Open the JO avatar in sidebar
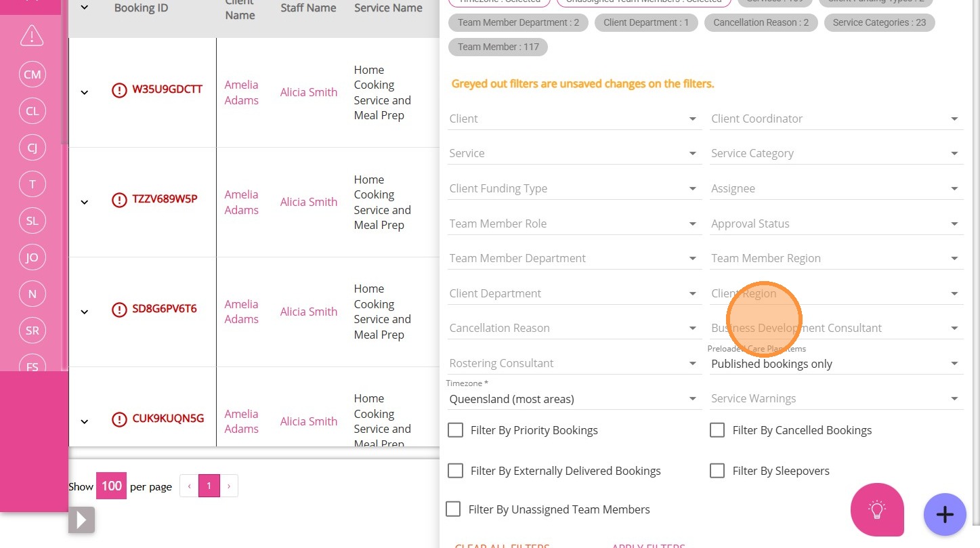This screenshot has width=980, height=548. (x=33, y=257)
